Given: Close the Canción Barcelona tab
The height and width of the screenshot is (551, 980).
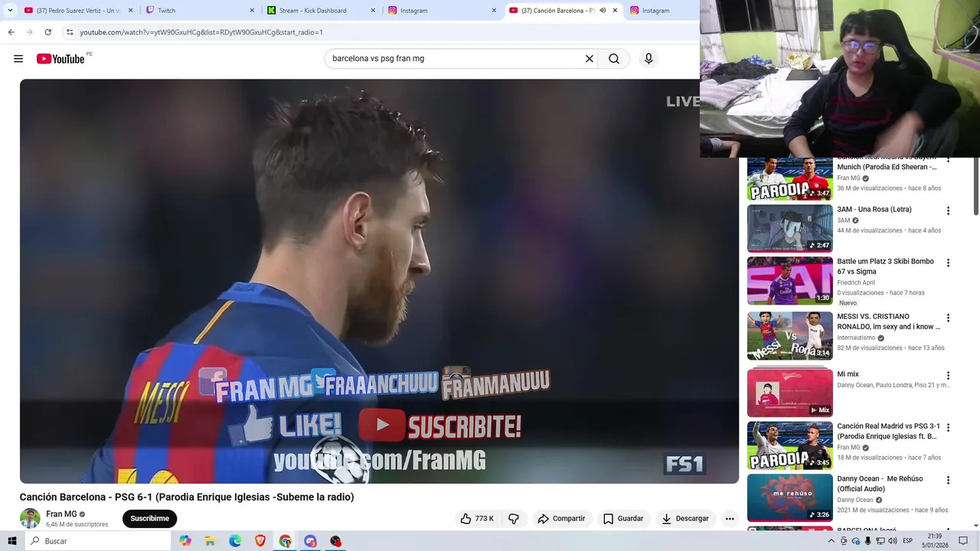Looking at the screenshot, I should [x=615, y=11].
